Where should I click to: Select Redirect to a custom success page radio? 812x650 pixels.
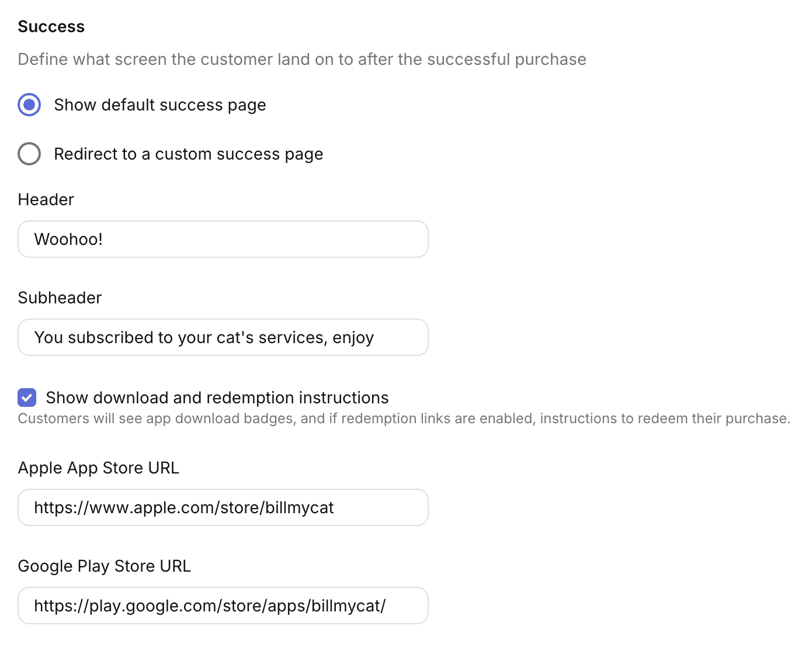pos(29,154)
